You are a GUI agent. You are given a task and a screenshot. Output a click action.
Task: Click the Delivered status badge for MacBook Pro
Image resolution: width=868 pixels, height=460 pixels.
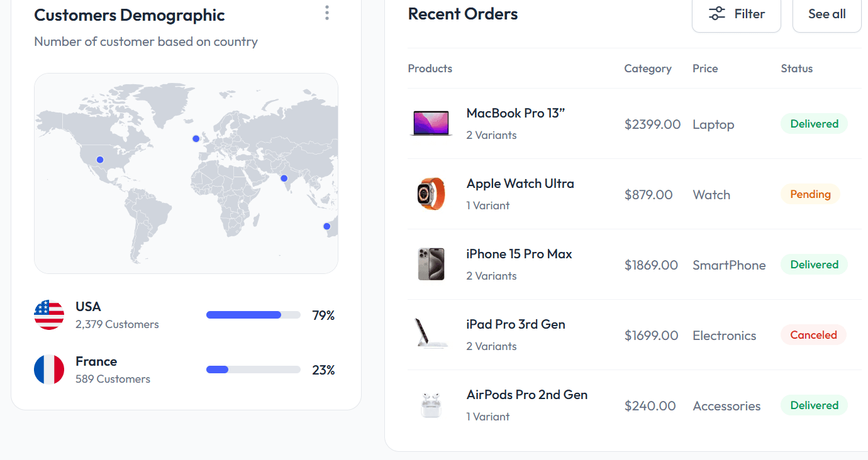pos(814,124)
